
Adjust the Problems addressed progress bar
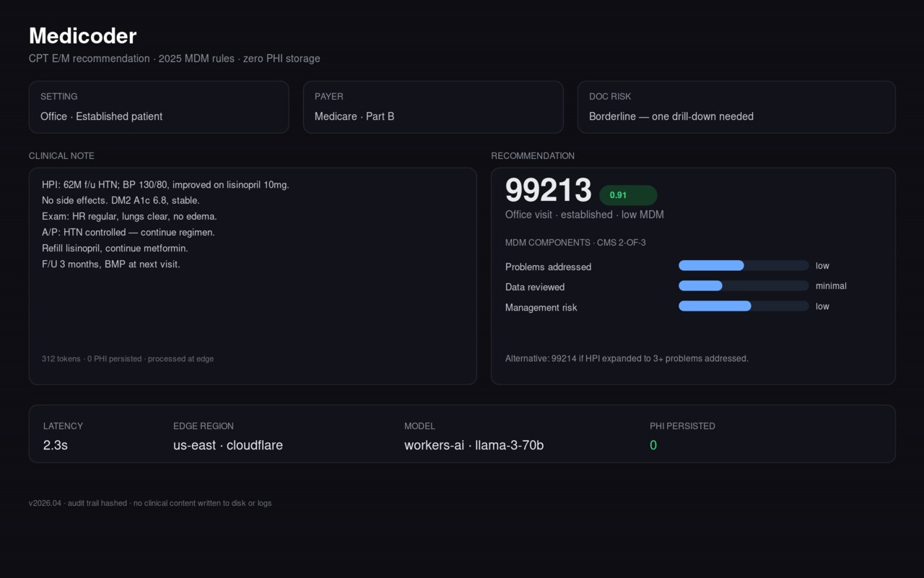point(744,265)
